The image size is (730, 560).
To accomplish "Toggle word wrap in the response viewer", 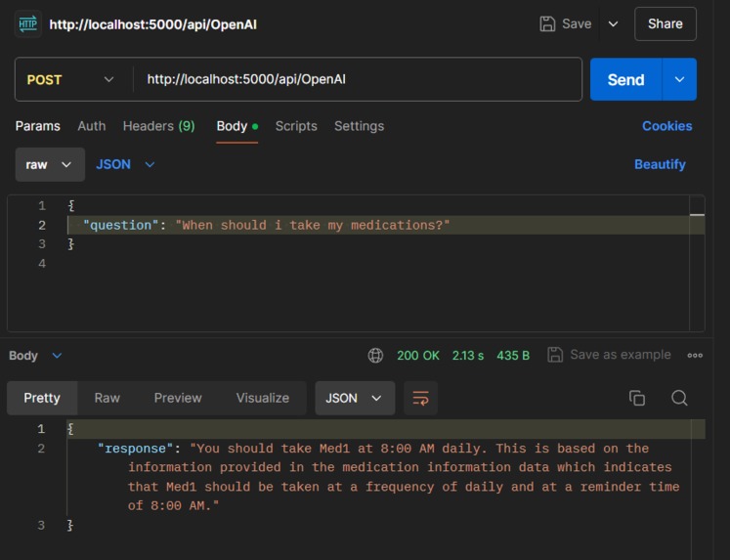I will (x=420, y=398).
